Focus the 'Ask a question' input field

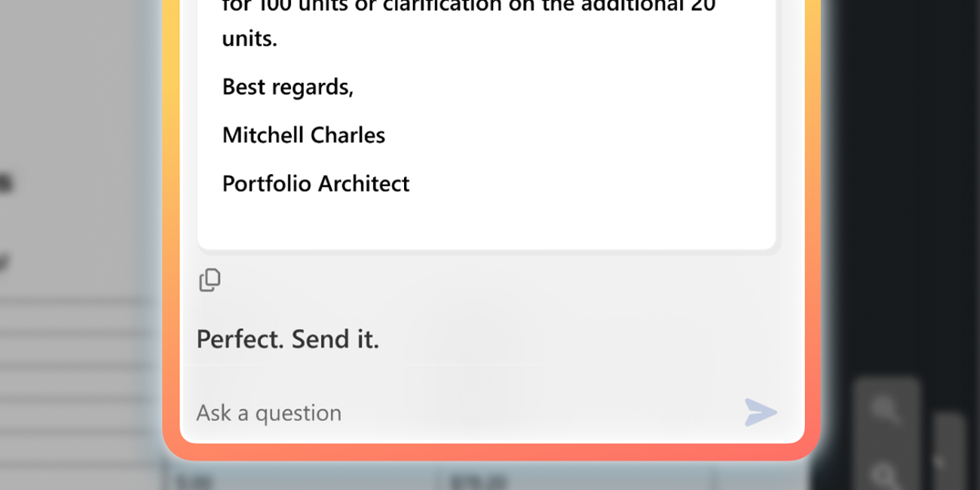click(452, 412)
